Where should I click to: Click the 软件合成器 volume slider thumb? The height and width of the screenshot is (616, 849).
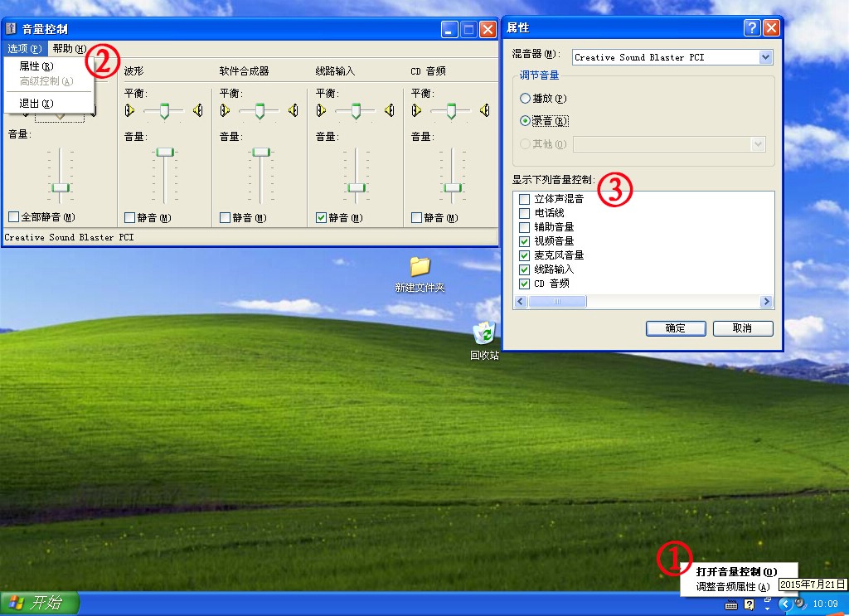pos(260,152)
